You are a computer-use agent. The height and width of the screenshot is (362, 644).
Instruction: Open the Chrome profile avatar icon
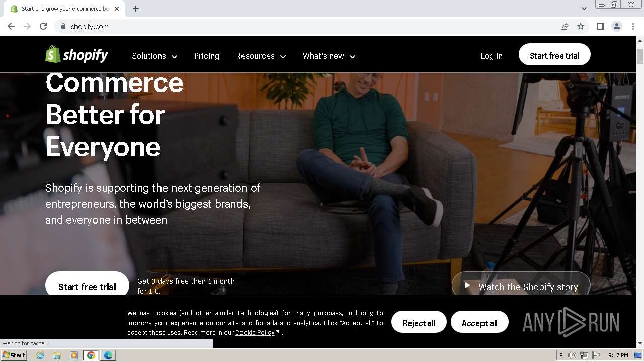pyautogui.click(x=617, y=26)
